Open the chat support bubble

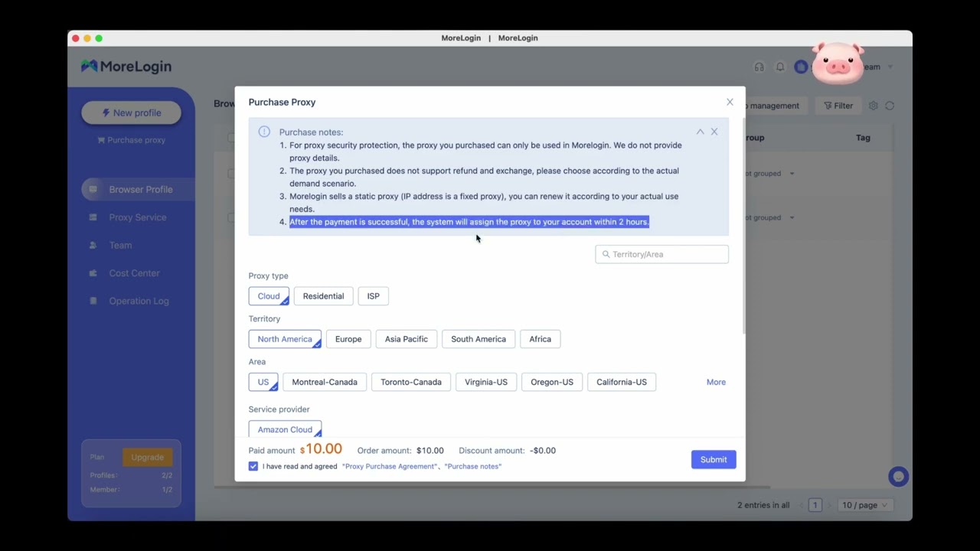tap(898, 477)
